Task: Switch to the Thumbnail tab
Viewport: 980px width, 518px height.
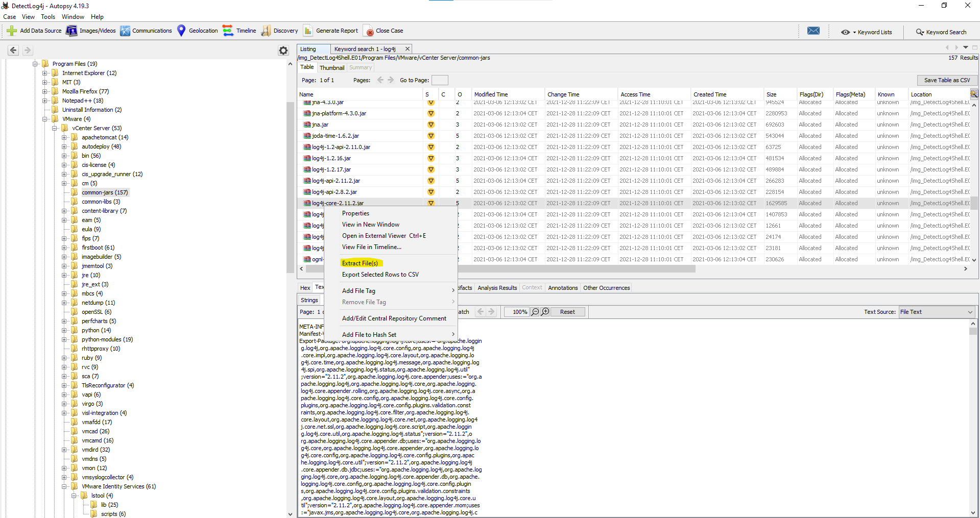Action: [x=332, y=67]
